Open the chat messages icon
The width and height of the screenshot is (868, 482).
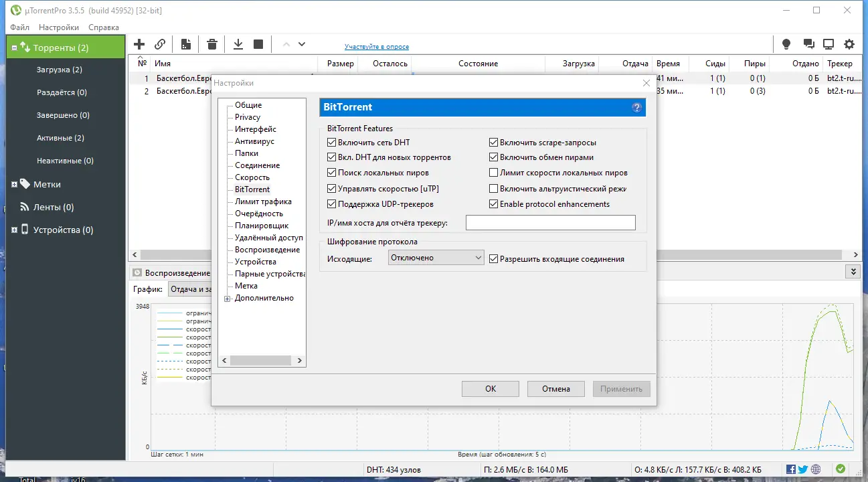[x=808, y=44]
